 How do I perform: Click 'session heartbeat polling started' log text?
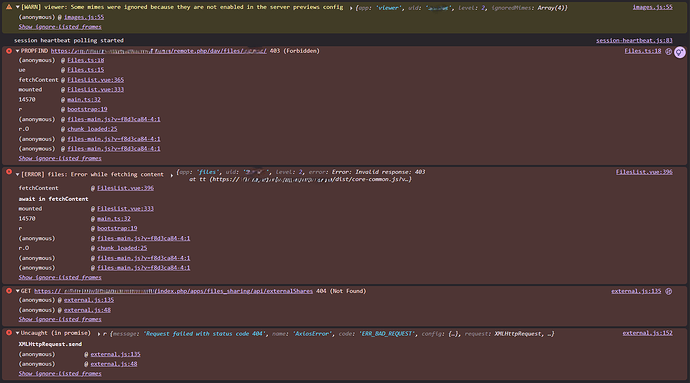pos(69,41)
